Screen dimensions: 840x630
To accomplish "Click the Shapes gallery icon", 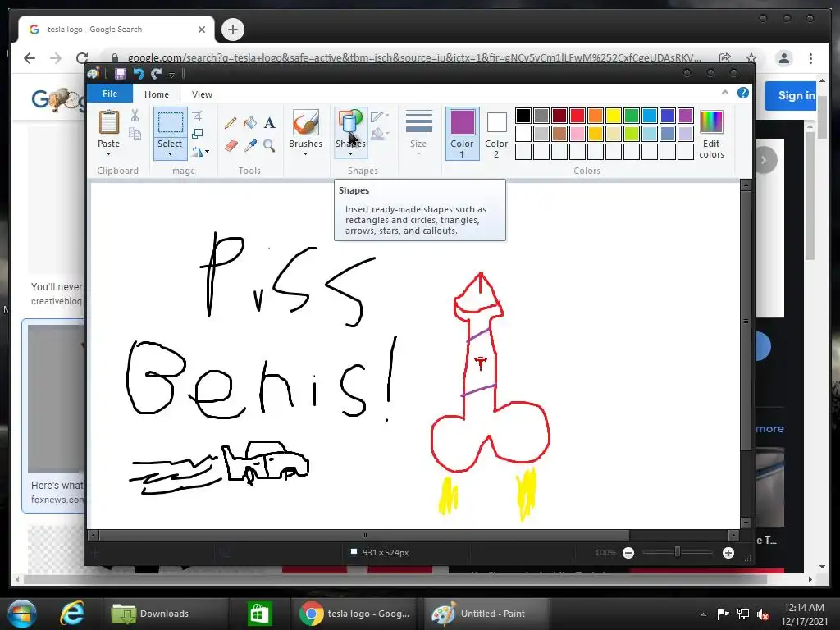I will coord(349,122).
